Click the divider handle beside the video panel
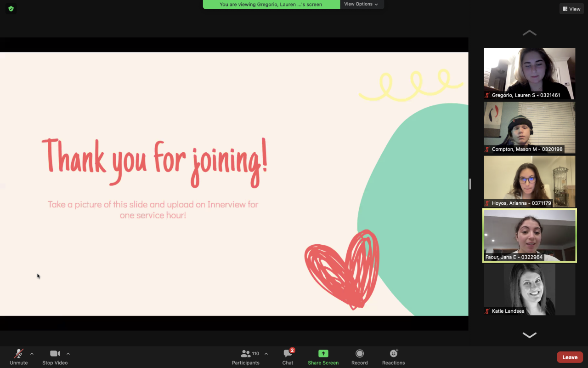 pyautogui.click(x=470, y=184)
